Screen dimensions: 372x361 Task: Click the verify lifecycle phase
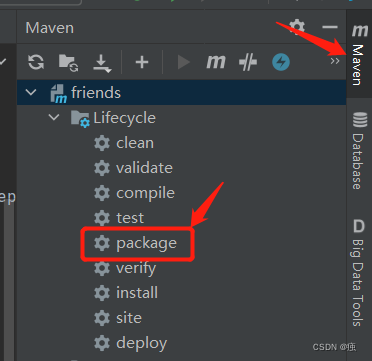click(x=136, y=269)
